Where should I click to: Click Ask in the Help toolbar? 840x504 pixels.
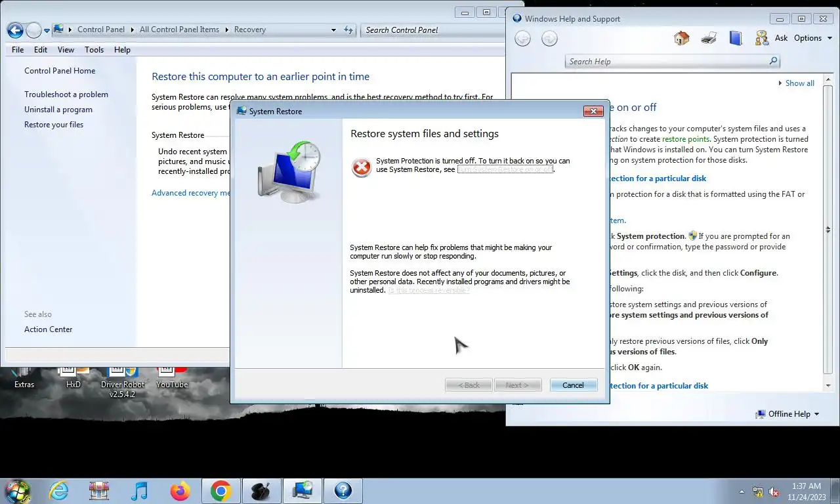point(781,38)
